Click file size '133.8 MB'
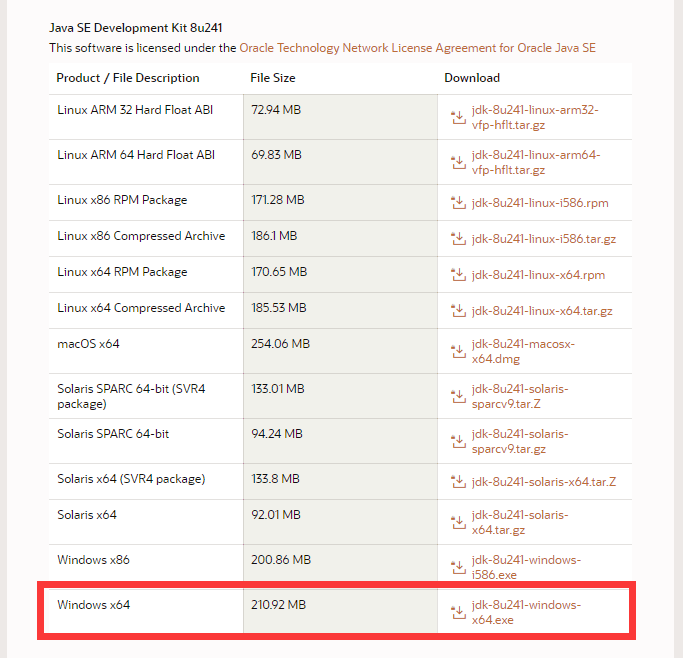 pyautogui.click(x=275, y=479)
